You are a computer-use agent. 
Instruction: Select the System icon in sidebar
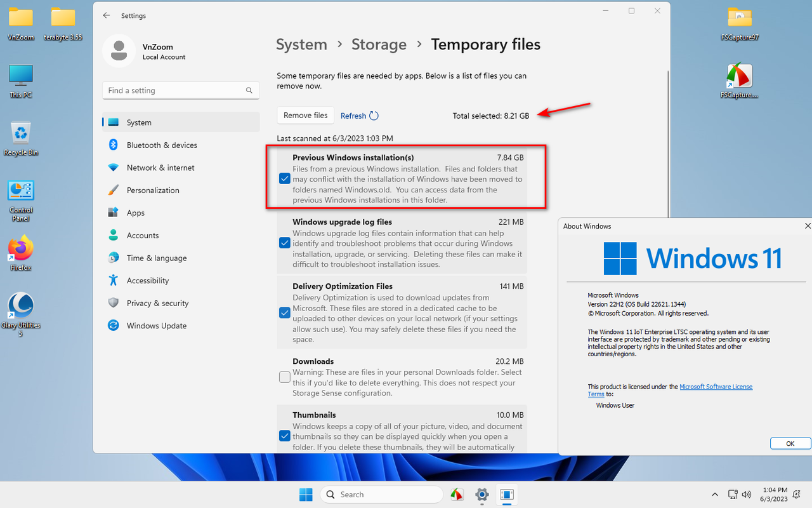click(x=113, y=123)
